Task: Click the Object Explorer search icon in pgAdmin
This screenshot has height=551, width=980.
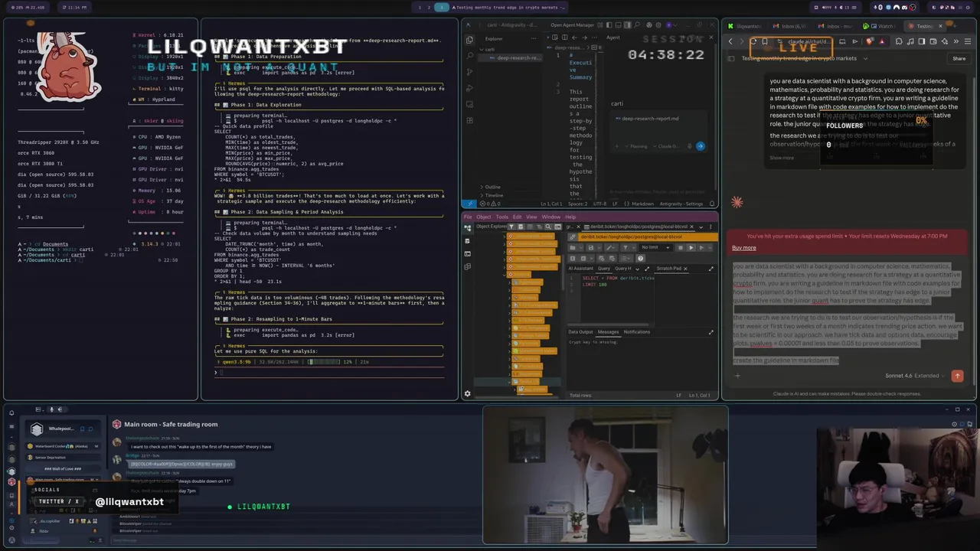Action: coord(548,227)
